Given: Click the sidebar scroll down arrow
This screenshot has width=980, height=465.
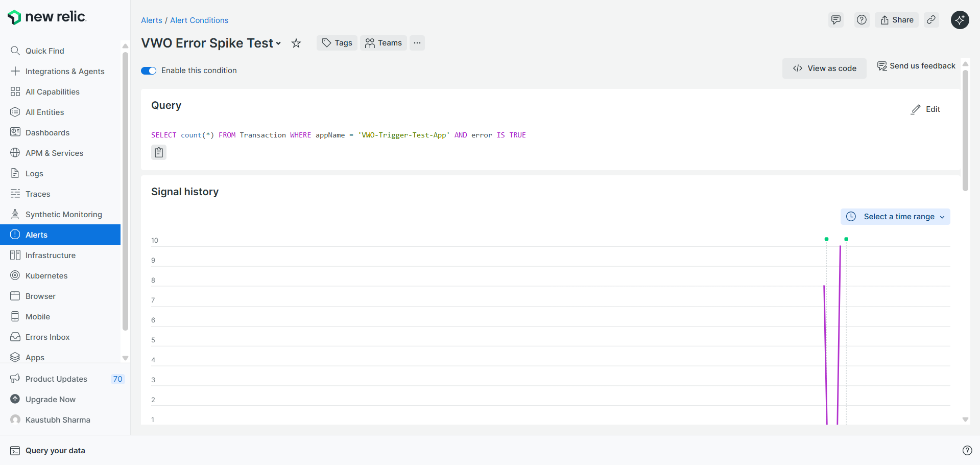Looking at the screenshot, I should click(x=125, y=358).
